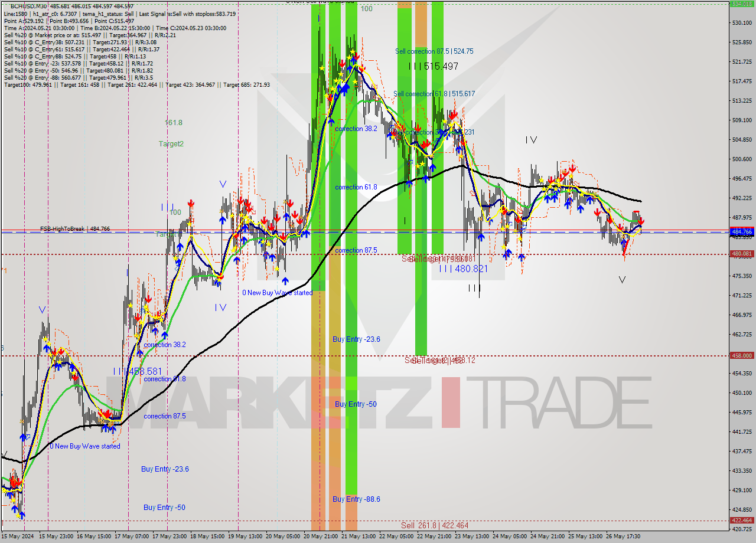Screen dimensions: 756x543
Task: Select the 'Target100: 479.961' targets summary line
Action: click(x=136, y=84)
